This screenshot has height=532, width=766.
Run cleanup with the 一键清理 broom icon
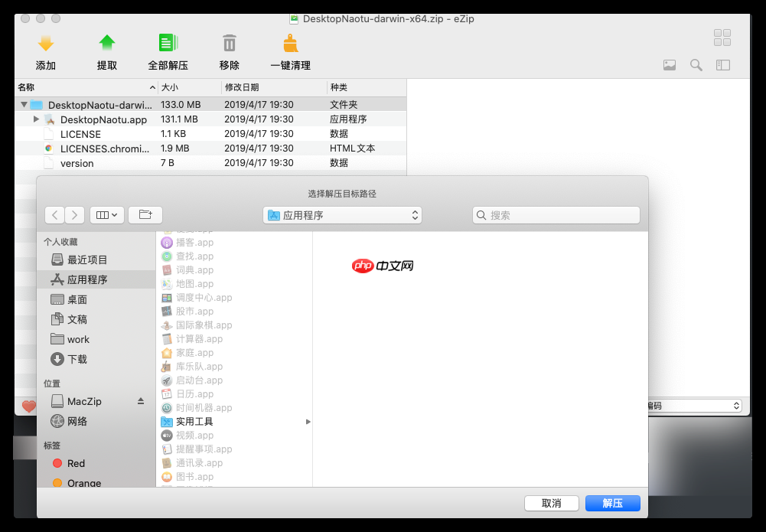pyautogui.click(x=290, y=43)
